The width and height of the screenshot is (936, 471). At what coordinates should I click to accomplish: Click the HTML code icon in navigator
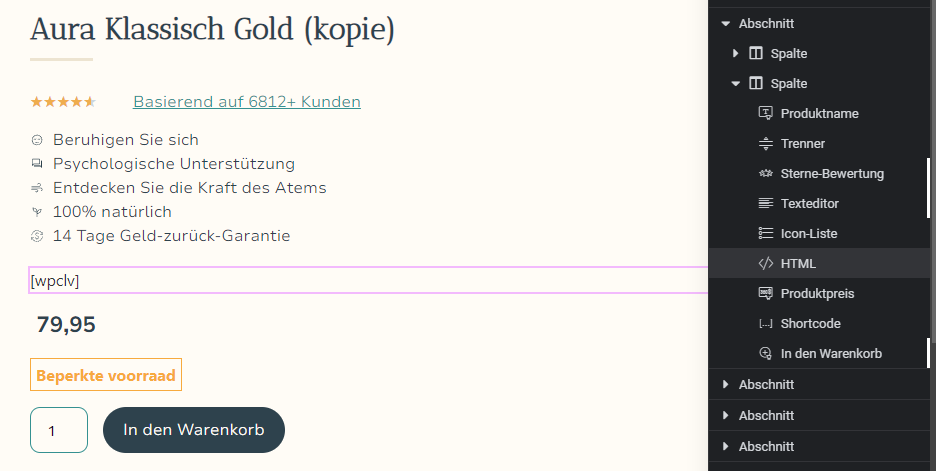[x=766, y=263]
